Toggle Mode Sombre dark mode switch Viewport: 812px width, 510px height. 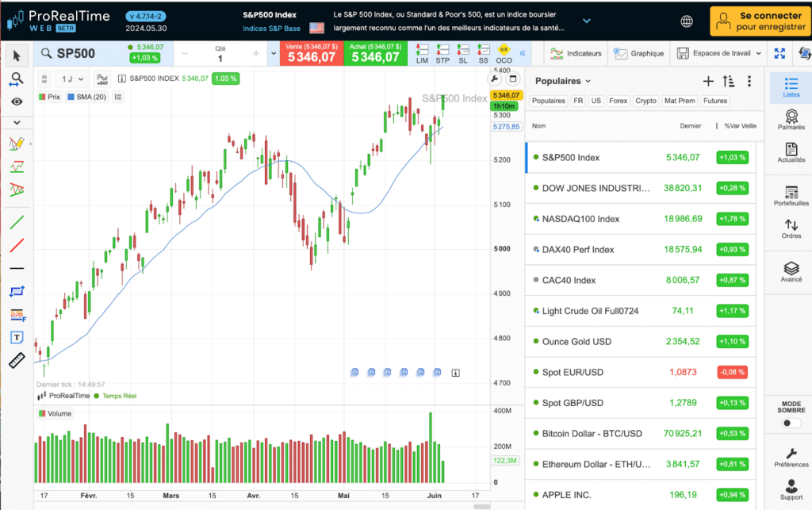(791, 423)
